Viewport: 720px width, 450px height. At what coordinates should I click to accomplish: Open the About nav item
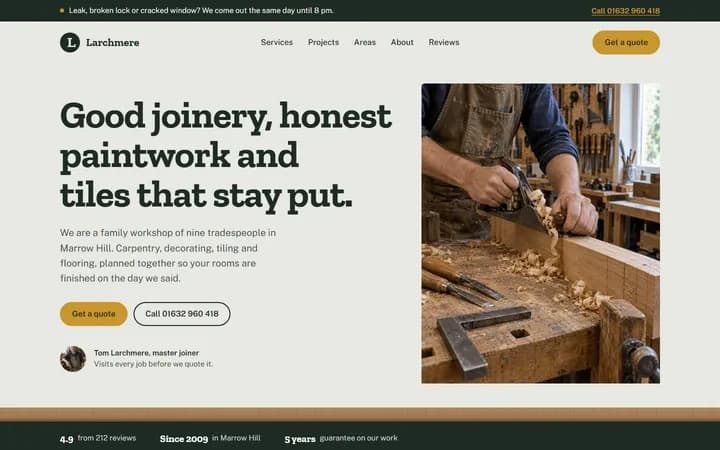coord(402,42)
